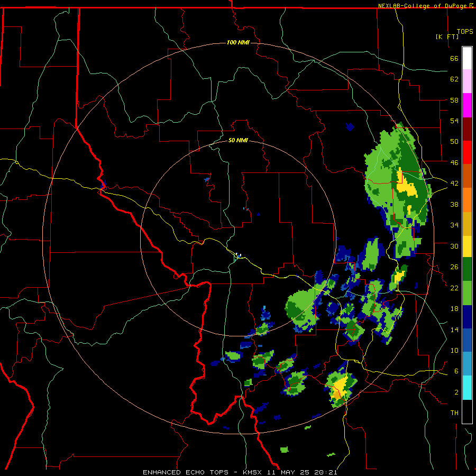Click the "TH" threshold legend label
The height and width of the screenshot is (476, 476).
(x=454, y=413)
